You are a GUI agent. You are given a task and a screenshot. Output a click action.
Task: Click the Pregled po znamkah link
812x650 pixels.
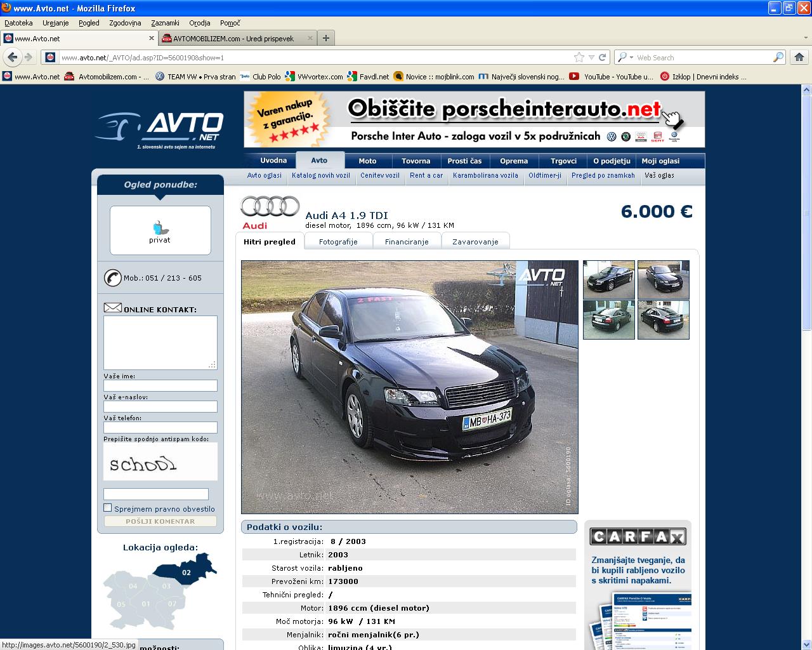[603, 175]
